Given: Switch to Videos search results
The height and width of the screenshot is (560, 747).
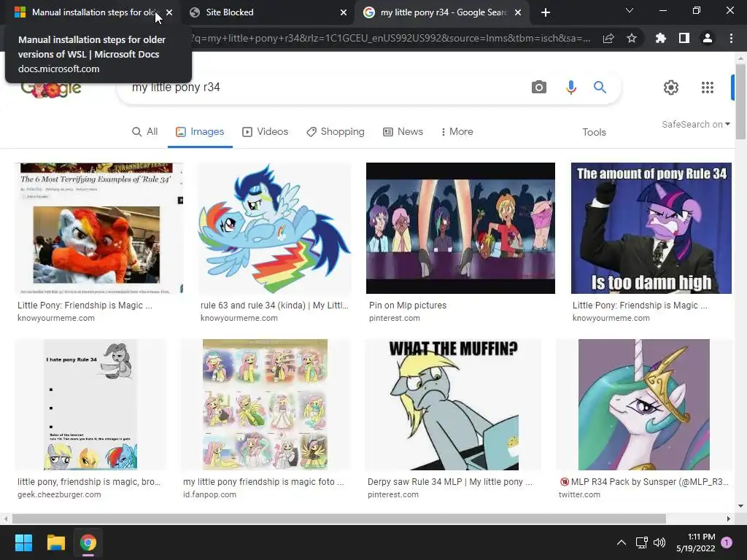Looking at the screenshot, I should click(266, 131).
